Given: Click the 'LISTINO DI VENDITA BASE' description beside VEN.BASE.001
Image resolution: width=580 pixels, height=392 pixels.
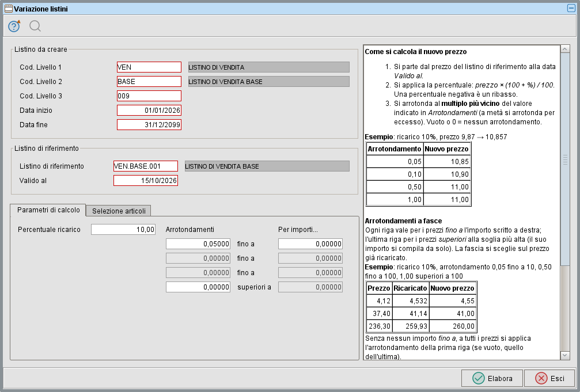Looking at the screenshot, I should click(267, 166).
